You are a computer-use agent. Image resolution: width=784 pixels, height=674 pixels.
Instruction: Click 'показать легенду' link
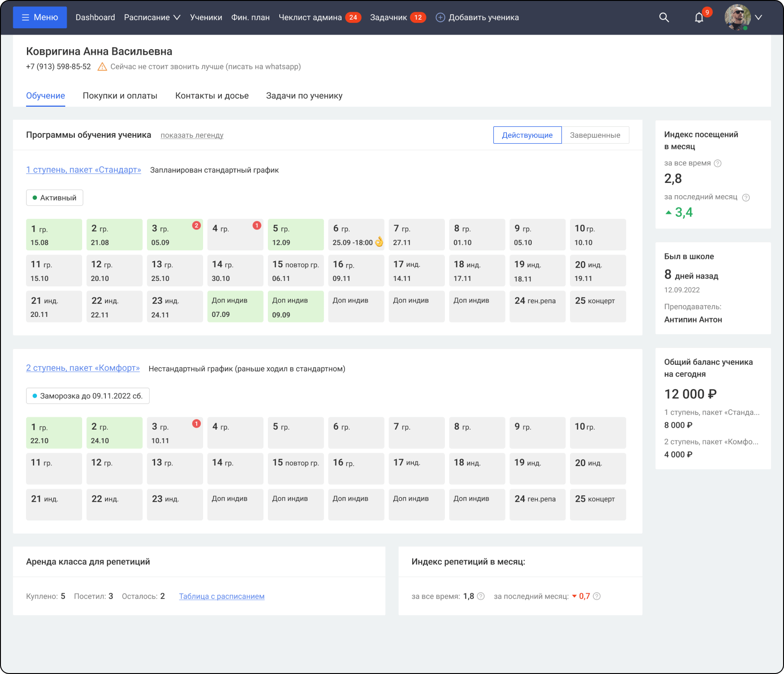click(x=192, y=135)
